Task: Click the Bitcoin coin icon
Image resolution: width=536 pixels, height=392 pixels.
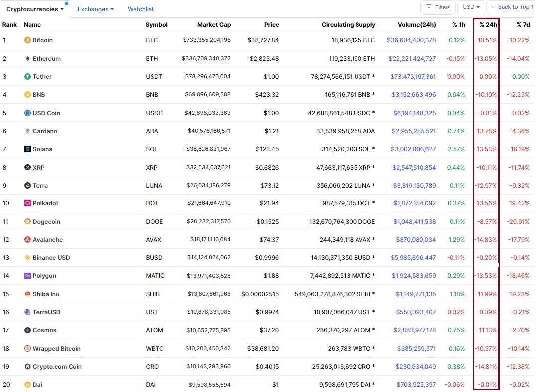Action: point(27,40)
